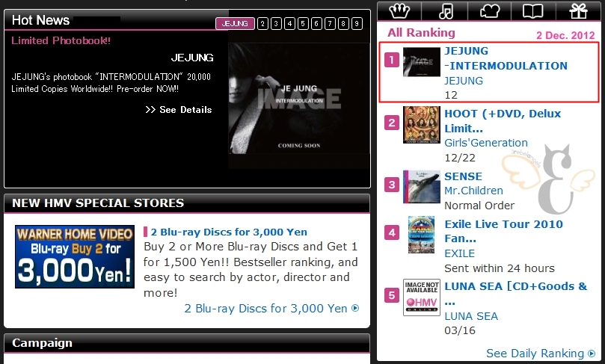Select the music note ranking icon
Viewport: 605px width, 364px height.
[x=446, y=10]
